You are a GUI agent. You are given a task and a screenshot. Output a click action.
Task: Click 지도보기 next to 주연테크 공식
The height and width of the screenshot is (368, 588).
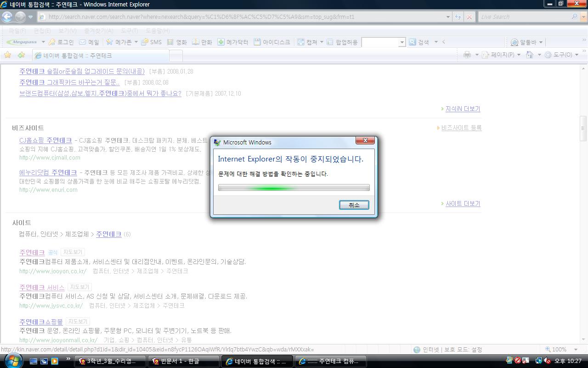[73, 252]
